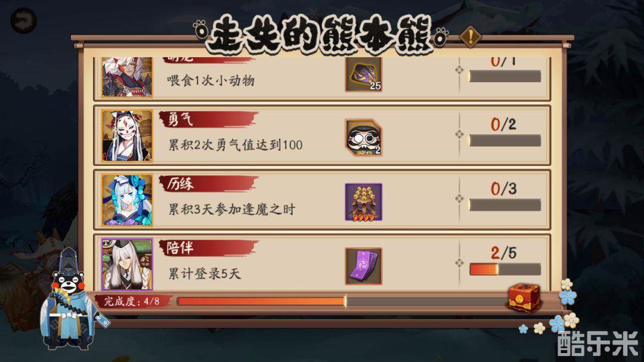Select the blue-haired character portrait
This screenshot has height=362, width=644.
pyautogui.click(x=127, y=200)
